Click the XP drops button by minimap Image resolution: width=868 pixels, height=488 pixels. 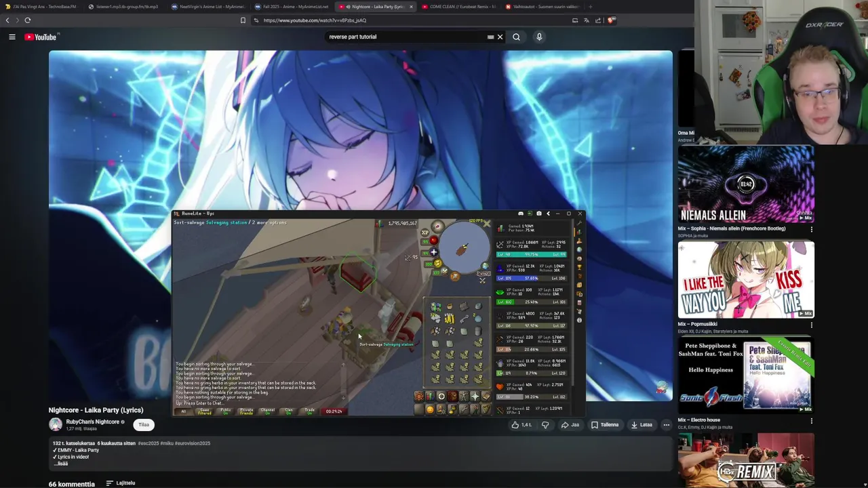(x=425, y=232)
